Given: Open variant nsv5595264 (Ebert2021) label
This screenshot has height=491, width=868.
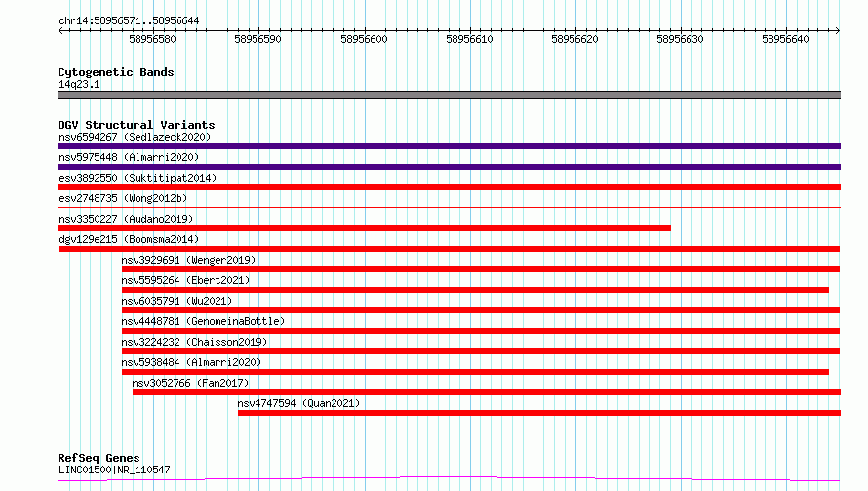Looking at the screenshot, I should tap(185, 280).
